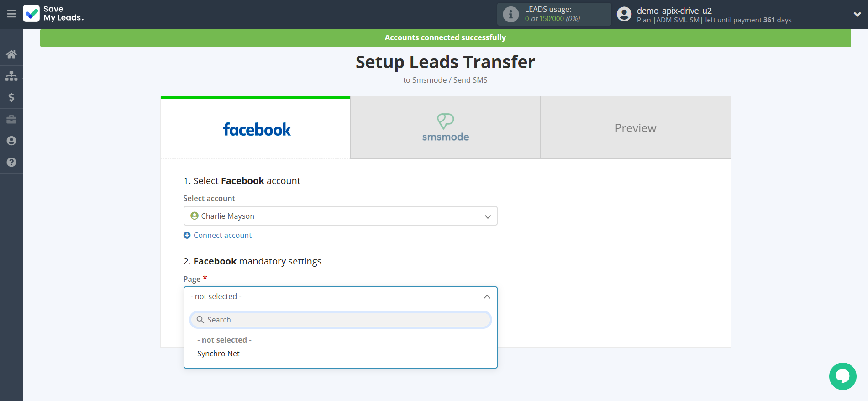Select the facebook tab
The image size is (868, 401).
256,129
